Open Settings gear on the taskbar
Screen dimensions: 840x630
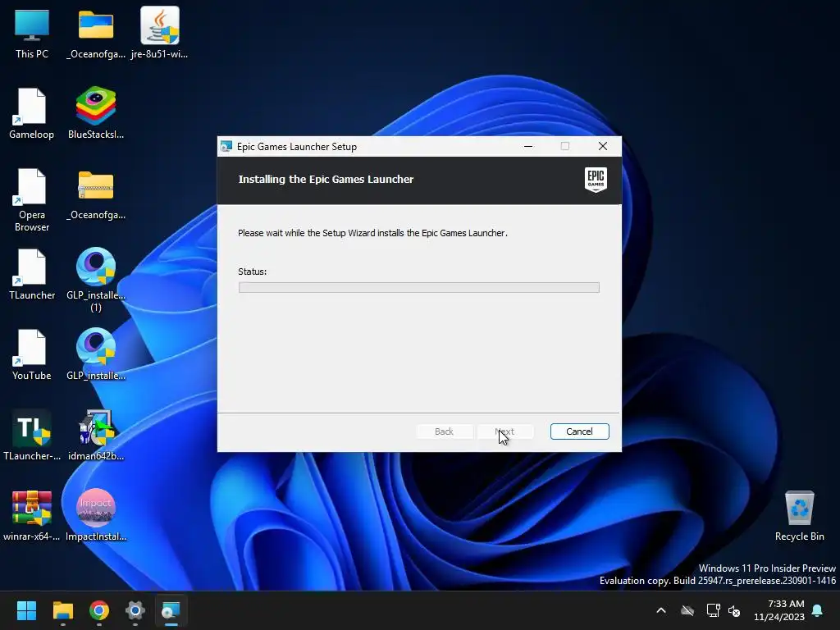135,610
